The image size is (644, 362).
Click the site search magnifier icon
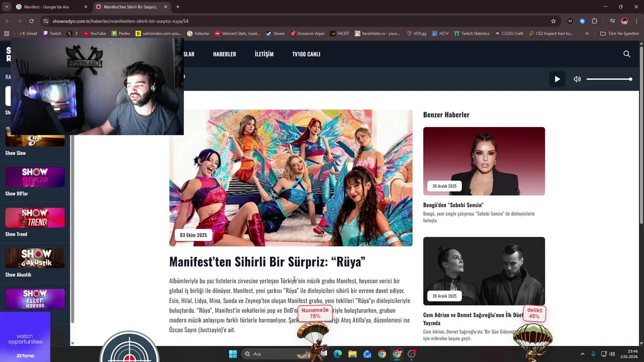pyautogui.click(x=626, y=54)
